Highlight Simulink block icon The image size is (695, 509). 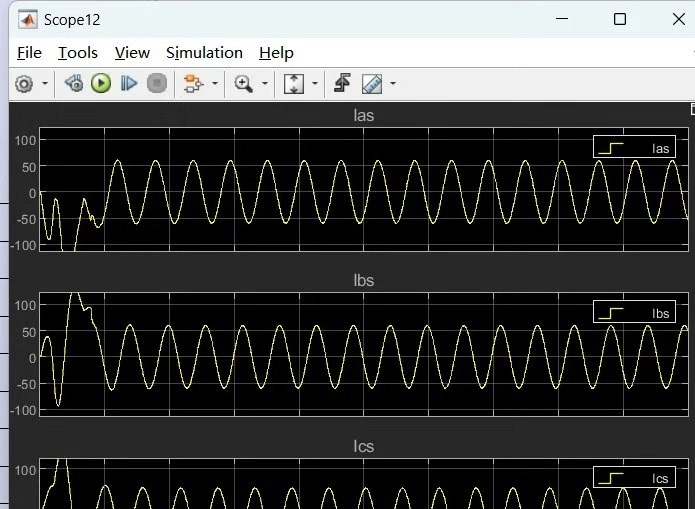point(193,83)
